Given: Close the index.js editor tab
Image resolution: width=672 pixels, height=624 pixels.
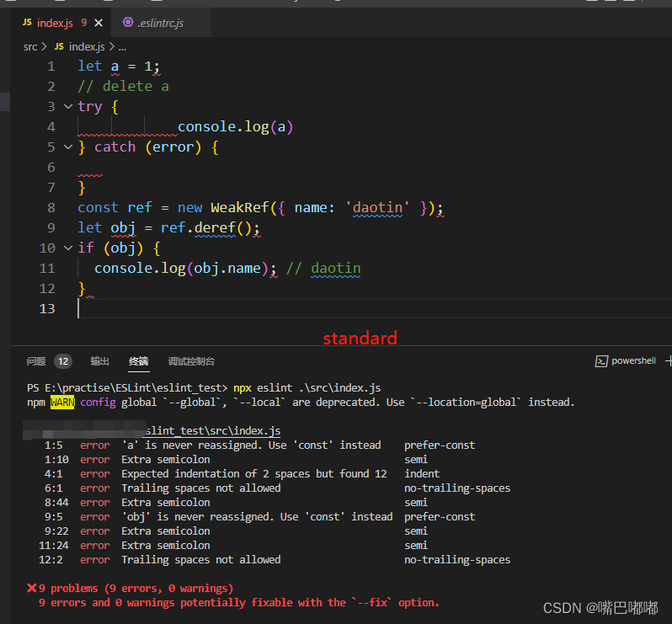Looking at the screenshot, I should pos(100,23).
